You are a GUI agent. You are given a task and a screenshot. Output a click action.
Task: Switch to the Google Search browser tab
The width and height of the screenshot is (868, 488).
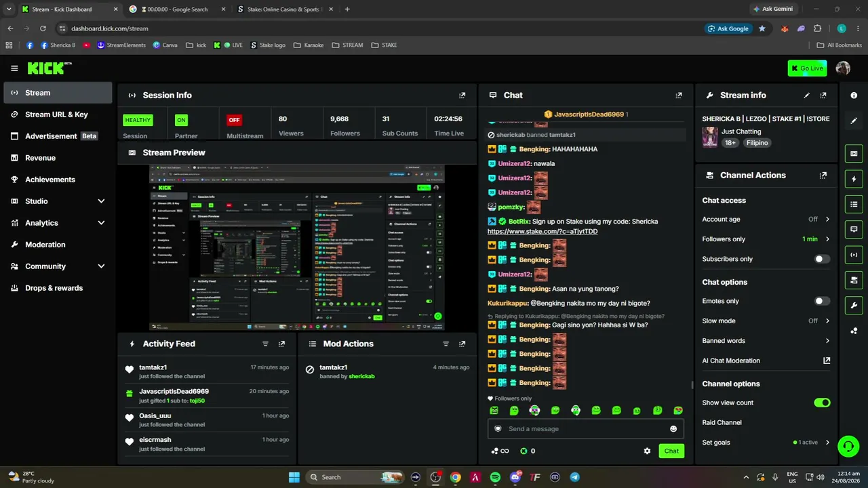pyautogui.click(x=176, y=9)
